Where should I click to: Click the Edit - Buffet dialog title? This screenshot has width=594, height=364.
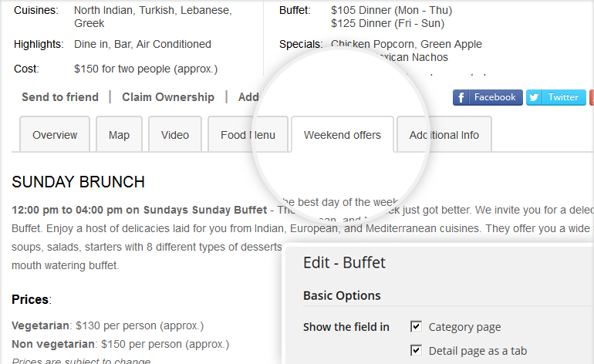[x=344, y=262]
